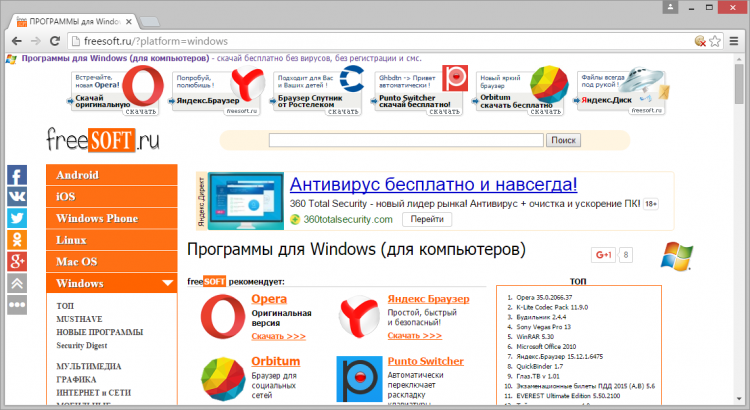The height and width of the screenshot is (410, 750).
Task: Open MUSTHAVE in the Windows submenu
Action: tap(79, 319)
